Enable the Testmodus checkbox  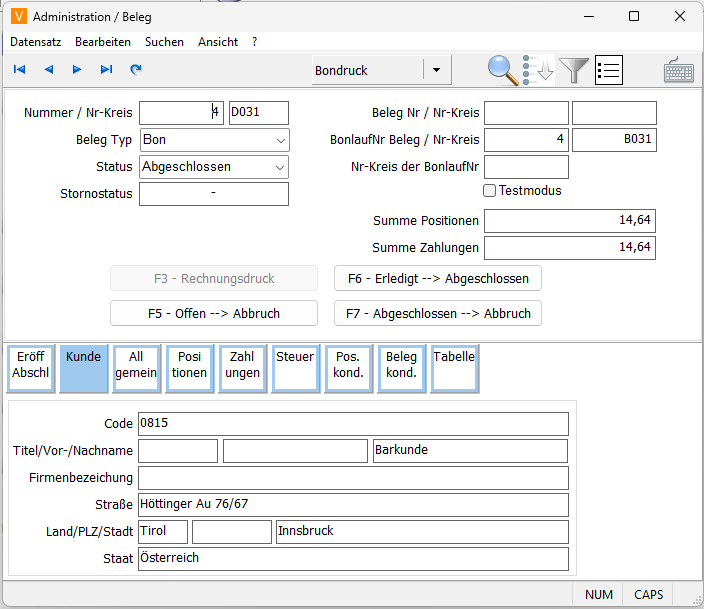pos(490,191)
